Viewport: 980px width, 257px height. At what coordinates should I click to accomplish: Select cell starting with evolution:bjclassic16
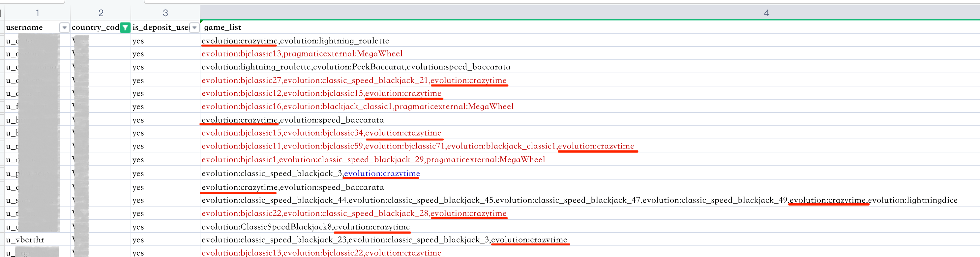coord(590,106)
